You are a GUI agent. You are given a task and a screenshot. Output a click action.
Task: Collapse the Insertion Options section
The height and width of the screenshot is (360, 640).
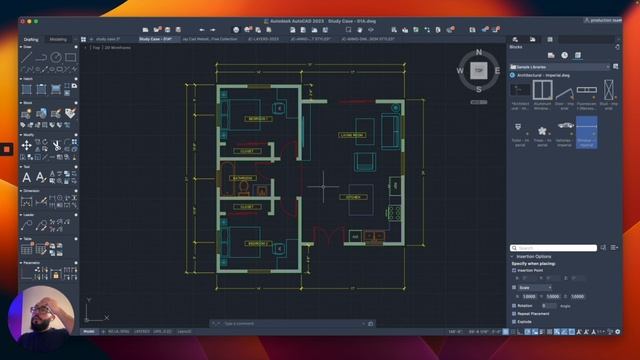pos(512,257)
